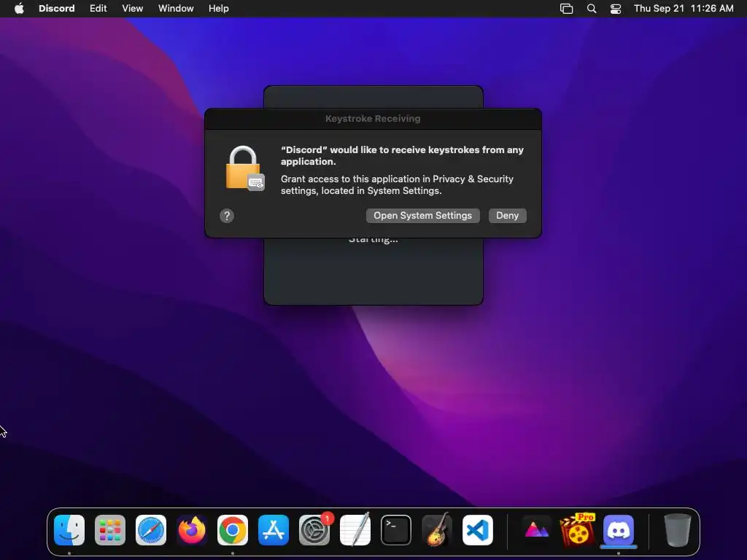Click the bold Discord keystrokes message text
This screenshot has width=747, height=560.
coord(402,156)
